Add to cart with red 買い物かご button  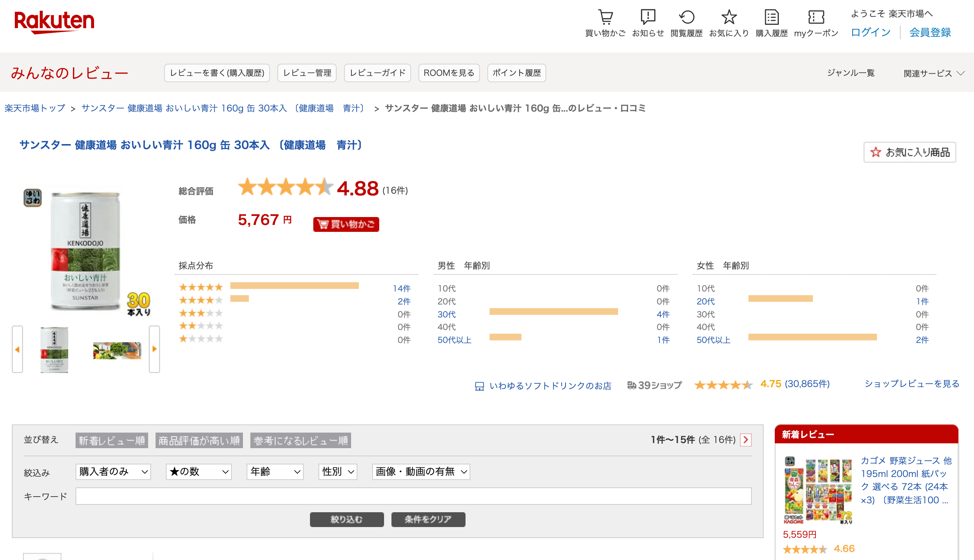coord(346,224)
